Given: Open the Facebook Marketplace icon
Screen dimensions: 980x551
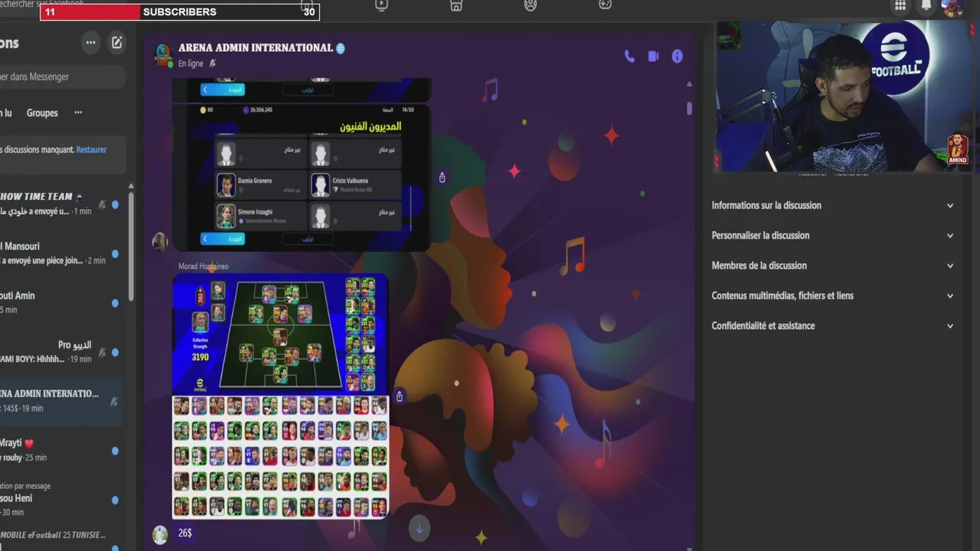Looking at the screenshot, I should (456, 5).
